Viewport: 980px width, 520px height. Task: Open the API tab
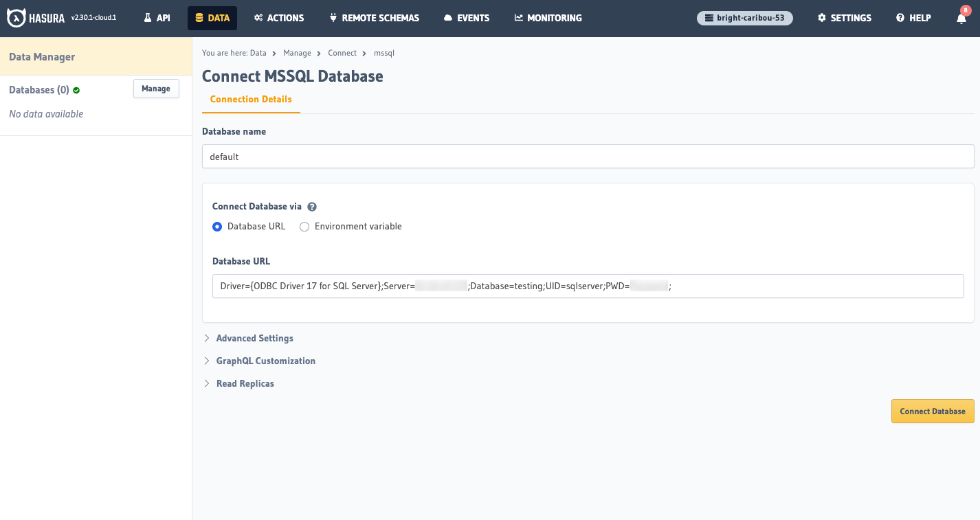[x=157, y=18]
